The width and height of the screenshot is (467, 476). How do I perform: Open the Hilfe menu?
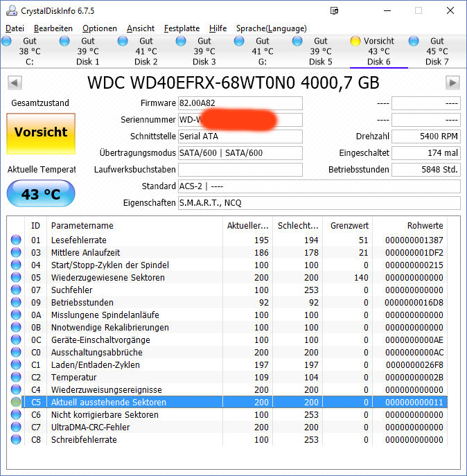(218, 28)
